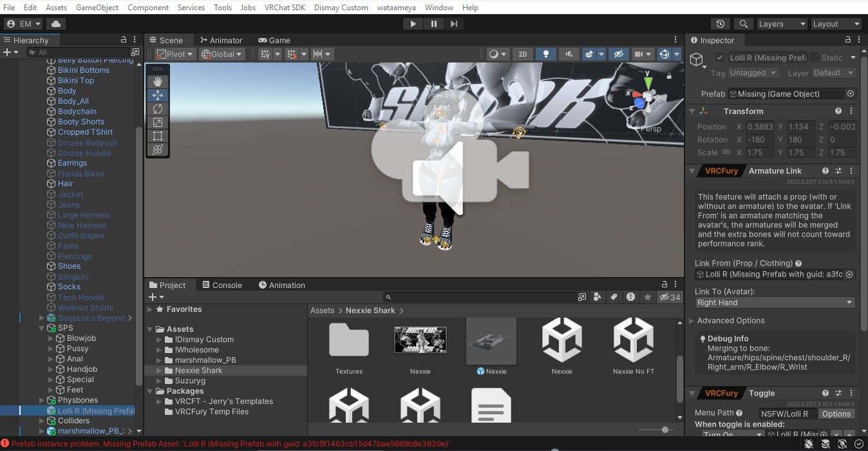Click the bug debug mode status icon
This screenshot has height=451, width=868.
tap(810, 444)
